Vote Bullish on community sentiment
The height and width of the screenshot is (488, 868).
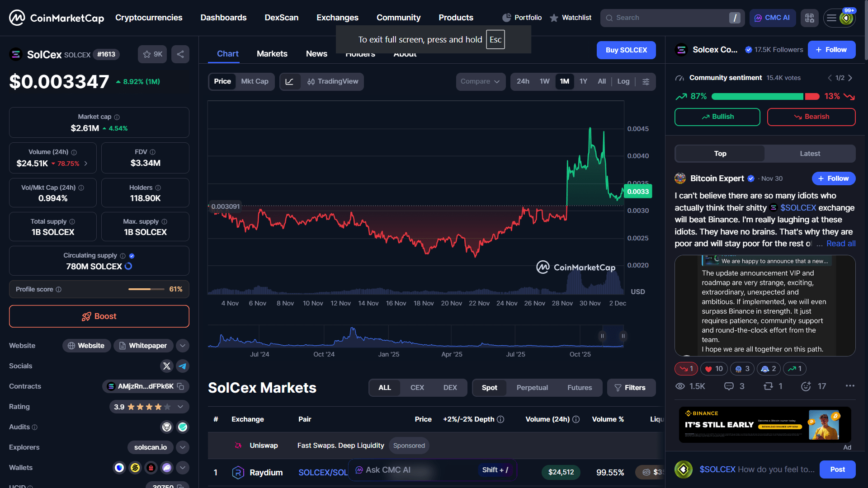pos(717,117)
